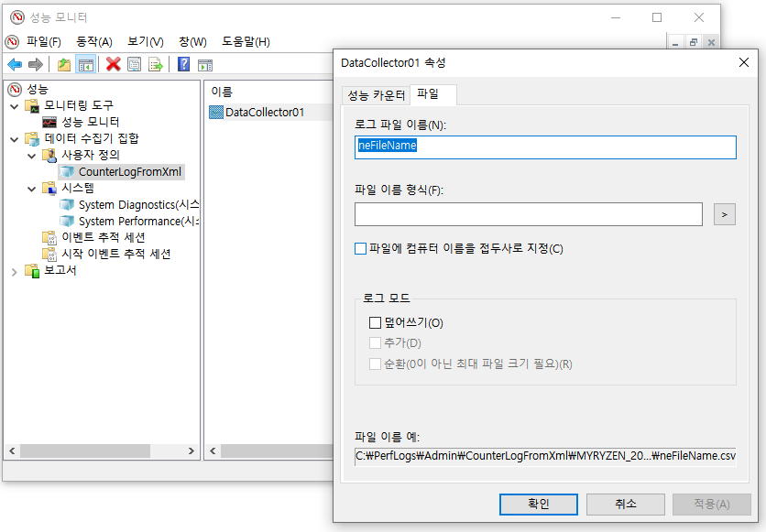Screen dimensions: 766x532
Task: Open the Properties toolbar icon
Action: coord(135,64)
